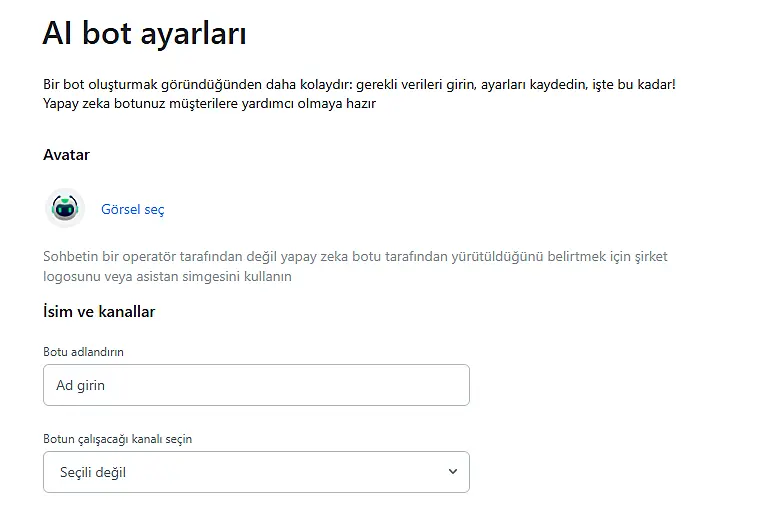Click the line "Yapay zeka botunuz müşterilere yardımcı"
The image size is (774, 525).
(209, 102)
